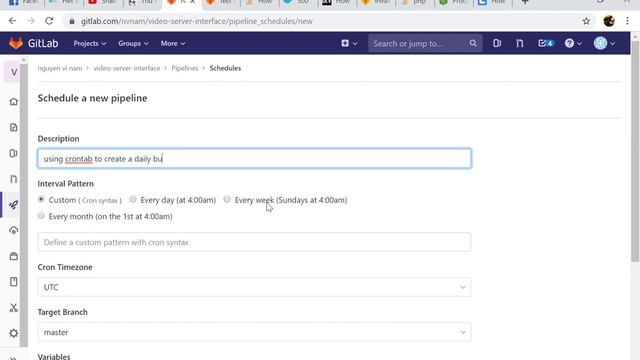Open Settings gear icon in sidebar
Viewport: 640px width, 360px height.
coord(13,333)
